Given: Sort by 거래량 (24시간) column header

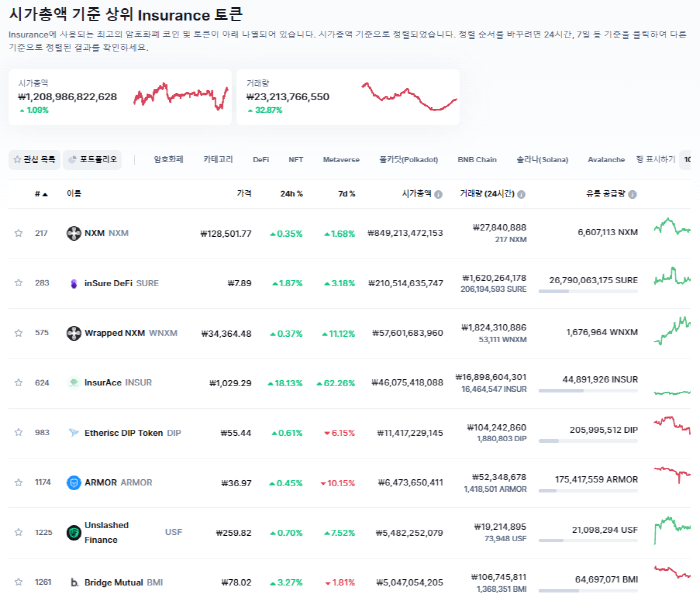Looking at the screenshot, I should 487,194.
